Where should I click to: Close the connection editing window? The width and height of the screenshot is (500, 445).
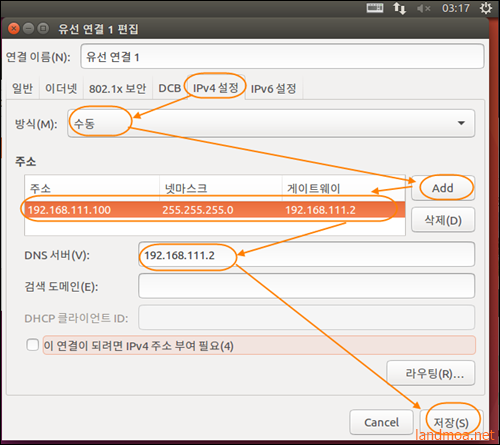[x=14, y=29]
